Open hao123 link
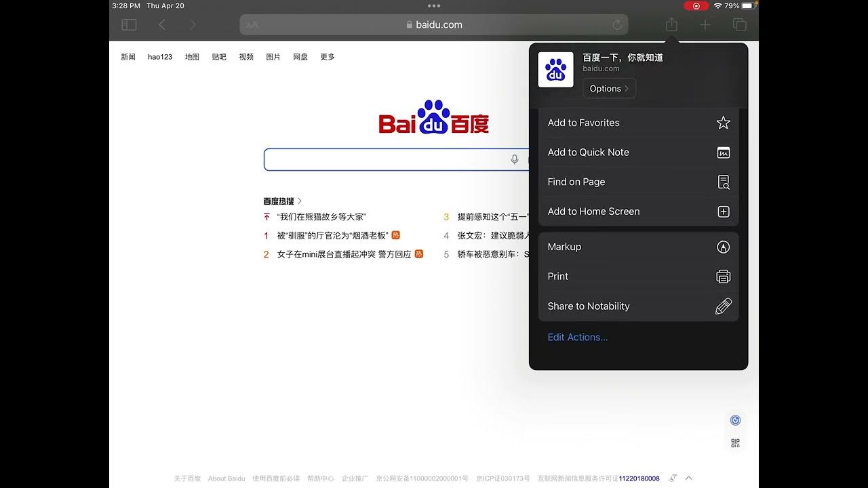 (x=160, y=57)
